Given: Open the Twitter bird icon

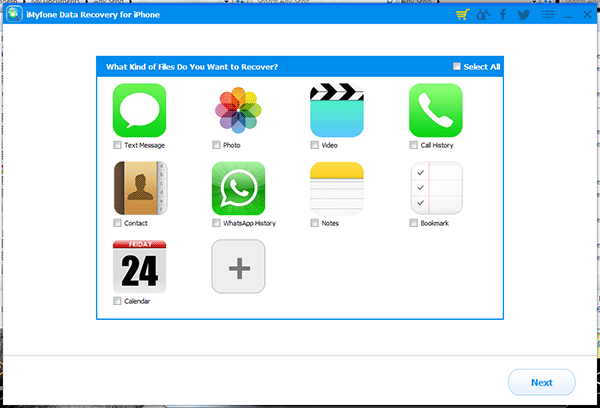Looking at the screenshot, I should click(x=524, y=15).
